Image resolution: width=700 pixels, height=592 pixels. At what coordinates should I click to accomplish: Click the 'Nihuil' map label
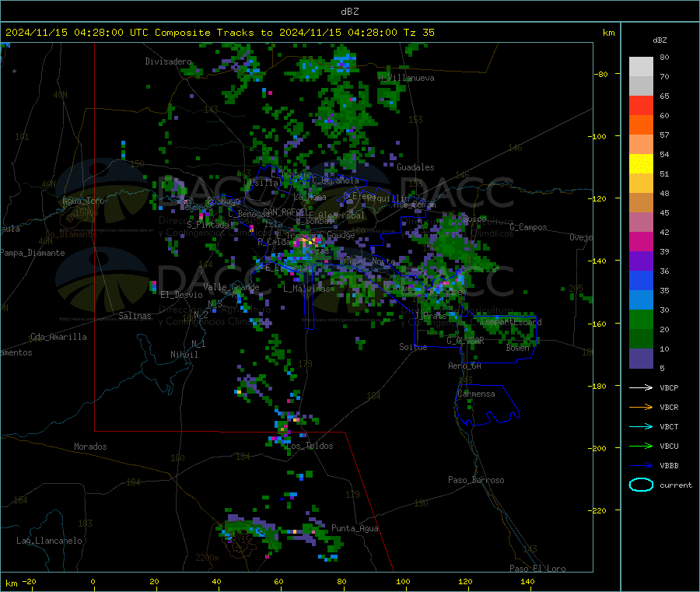point(184,355)
